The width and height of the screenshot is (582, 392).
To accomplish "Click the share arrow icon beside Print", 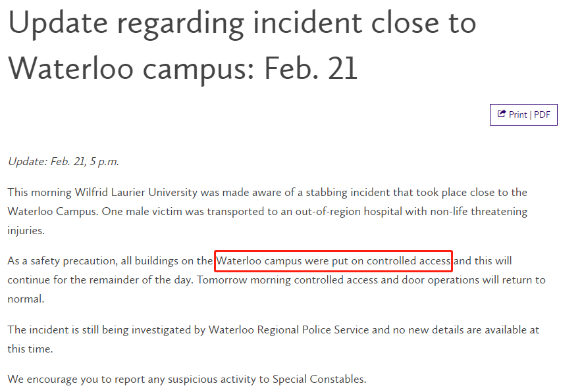I will click(x=502, y=114).
